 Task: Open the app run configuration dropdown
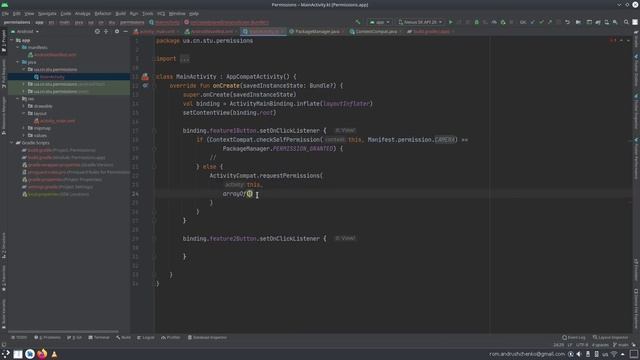pos(380,22)
